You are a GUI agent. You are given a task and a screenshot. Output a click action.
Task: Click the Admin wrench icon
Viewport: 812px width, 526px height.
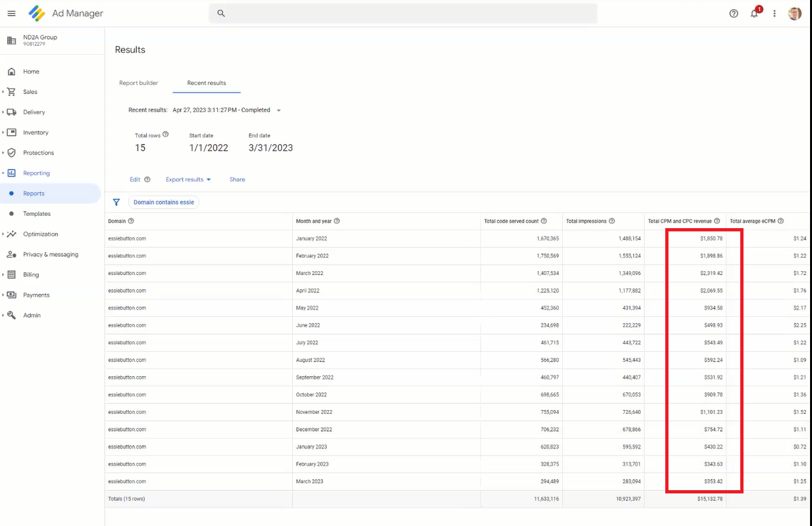click(11, 315)
